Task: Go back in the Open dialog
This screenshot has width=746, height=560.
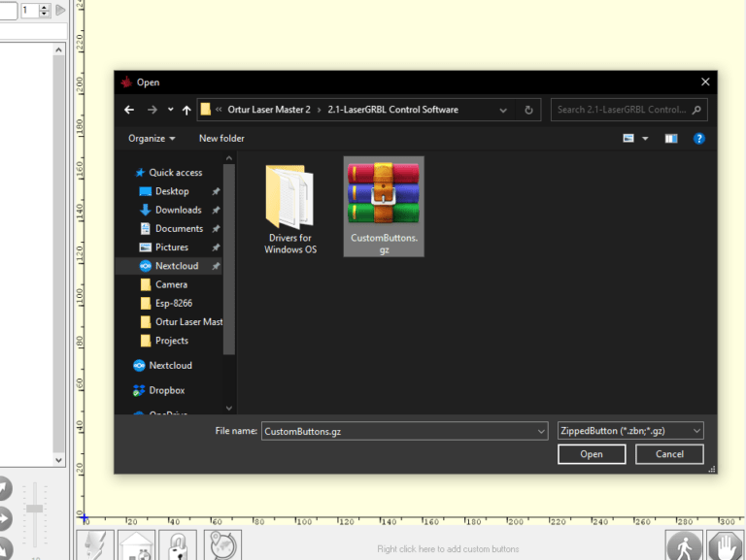Action: click(129, 110)
